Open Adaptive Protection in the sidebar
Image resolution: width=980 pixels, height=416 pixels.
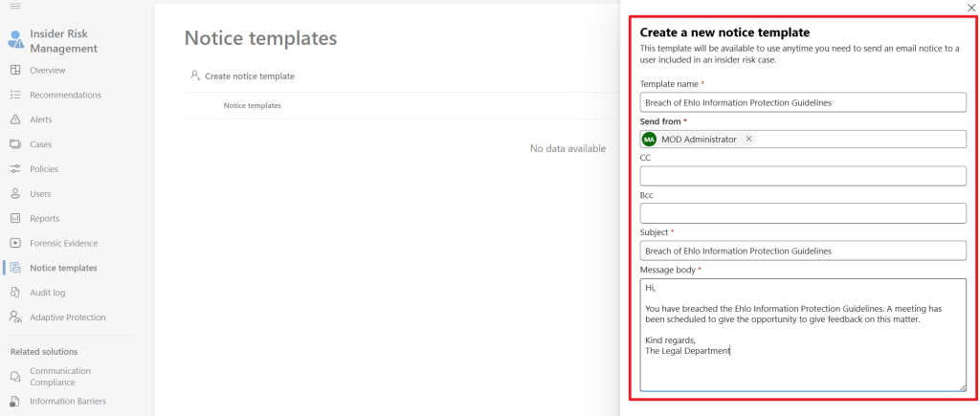coord(67,317)
